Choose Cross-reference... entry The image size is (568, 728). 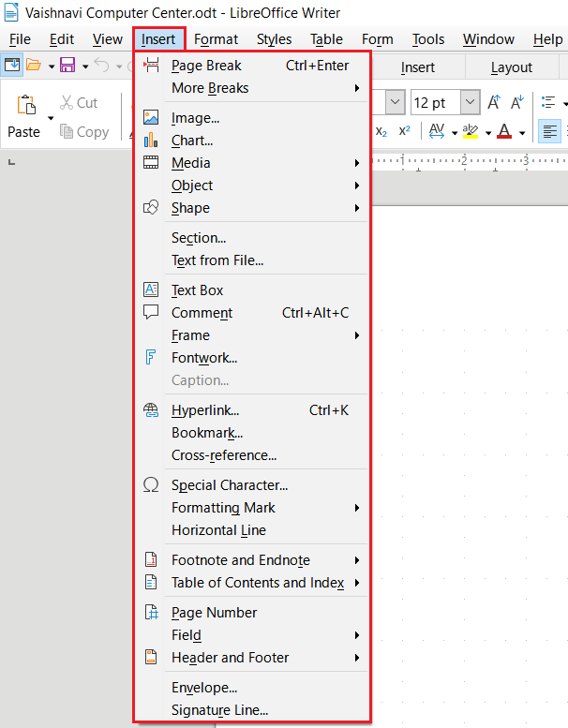(224, 455)
